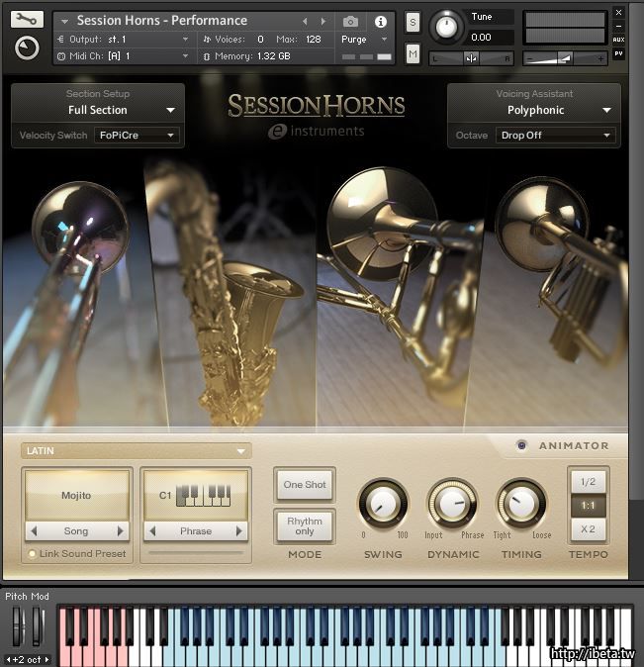Open the Velocity Switch FoPiCre menu
Screen dimensions: 644x667
coord(137,135)
